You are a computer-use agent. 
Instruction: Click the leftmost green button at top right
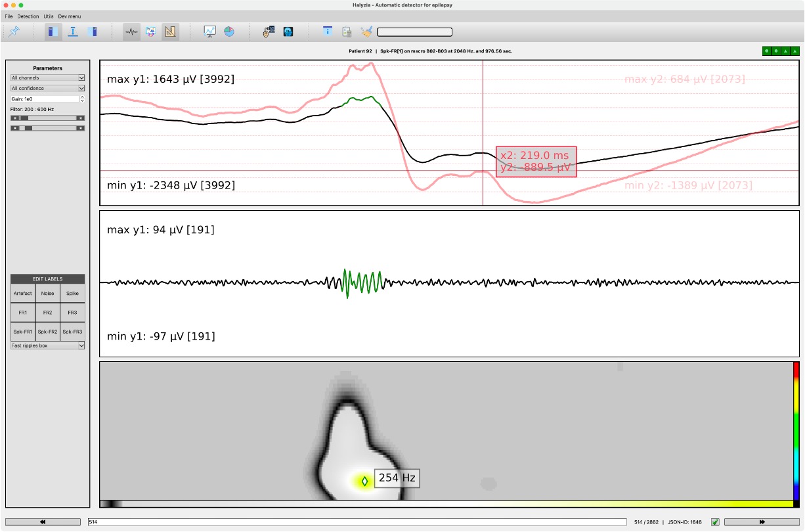tap(765, 51)
